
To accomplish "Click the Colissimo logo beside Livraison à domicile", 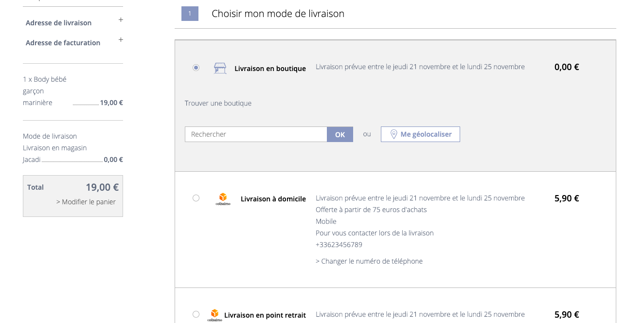I will coord(223,199).
